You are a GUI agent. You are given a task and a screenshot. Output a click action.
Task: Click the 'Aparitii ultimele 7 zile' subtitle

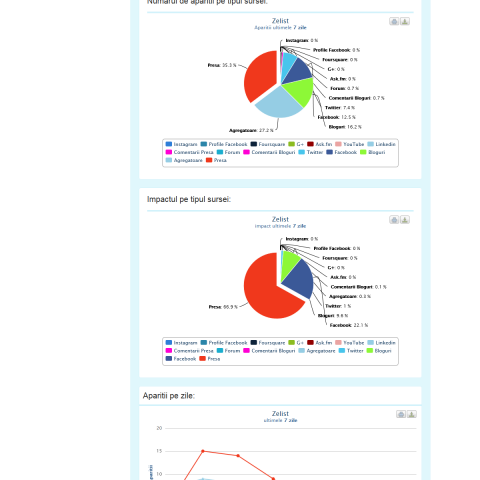pos(280,28)
